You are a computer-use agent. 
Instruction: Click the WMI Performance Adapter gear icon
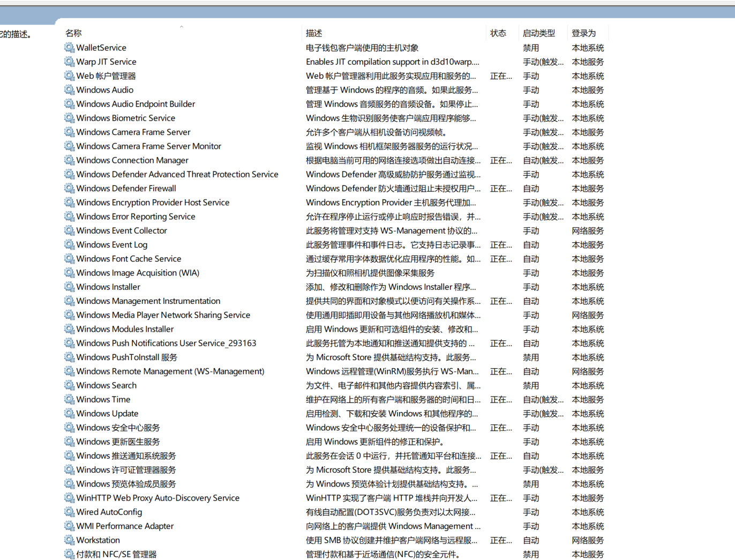(x=69, y=526)
